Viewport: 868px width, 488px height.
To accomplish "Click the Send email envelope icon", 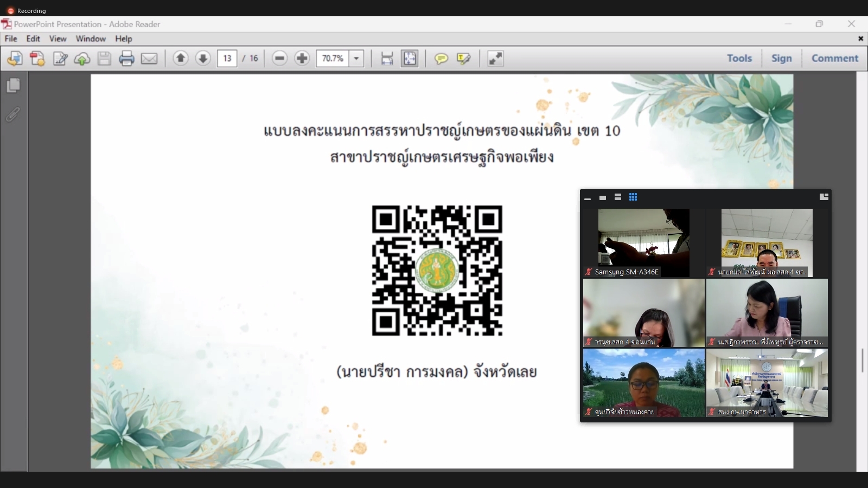I will (x=149, y=59).
